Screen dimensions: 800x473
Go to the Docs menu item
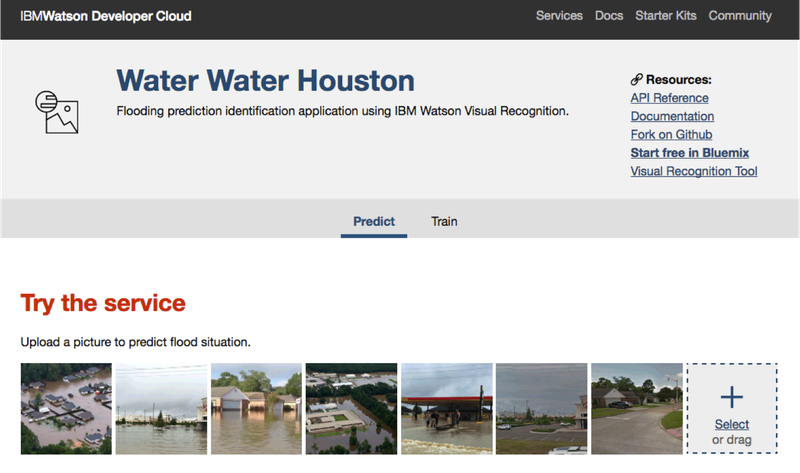pos(608,16)
